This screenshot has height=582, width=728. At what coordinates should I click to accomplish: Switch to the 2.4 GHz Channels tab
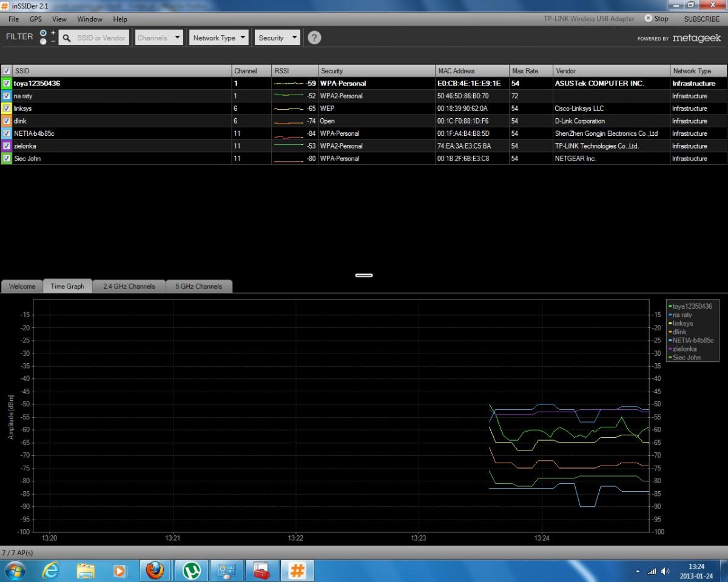pyautogui.click(x=129, y=286)
